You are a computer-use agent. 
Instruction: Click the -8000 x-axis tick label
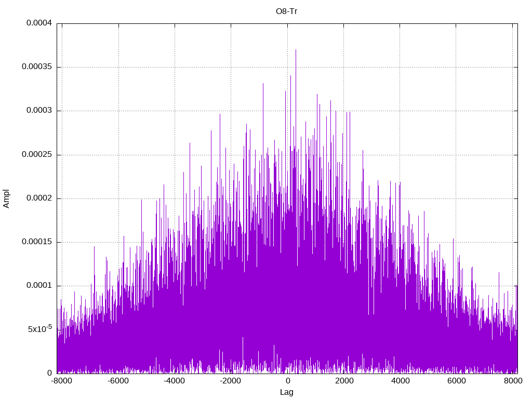(62, 381)
